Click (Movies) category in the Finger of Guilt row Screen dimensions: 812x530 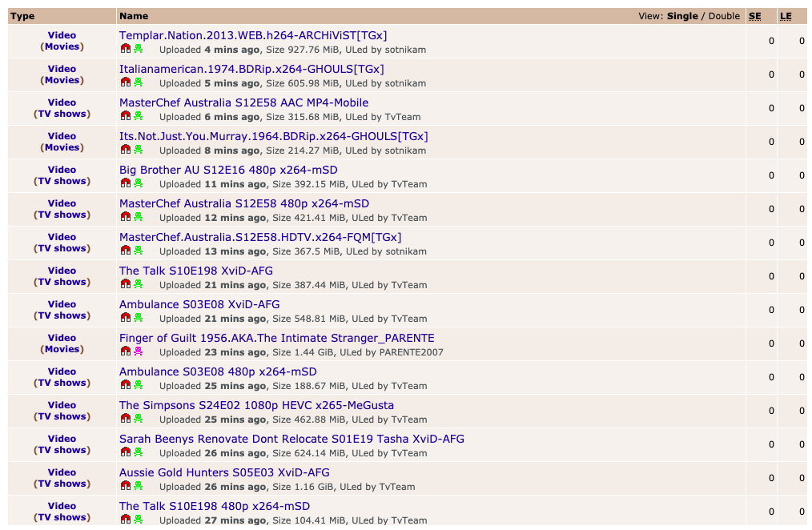(62, 349)
